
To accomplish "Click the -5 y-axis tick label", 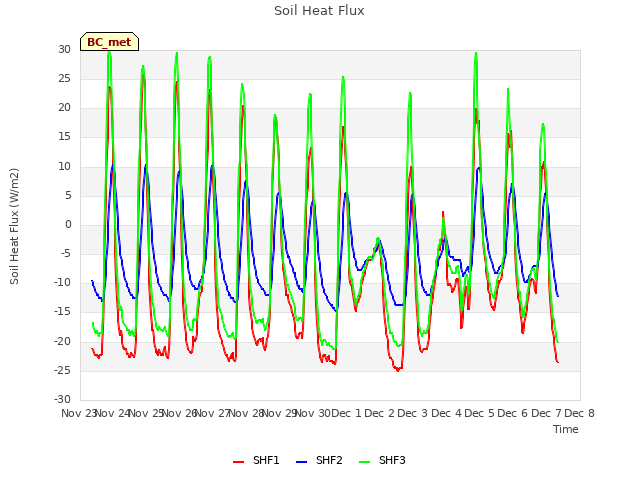I will pos(64,254).
